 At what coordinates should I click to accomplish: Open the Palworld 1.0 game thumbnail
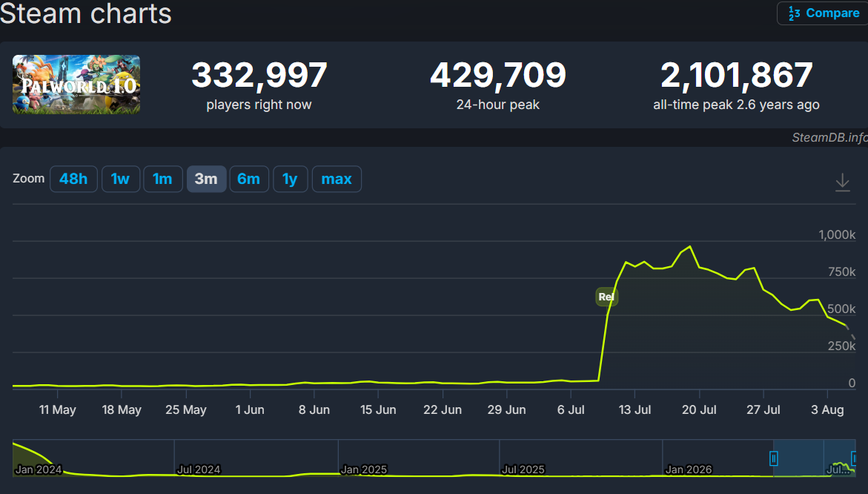point(76,84)
